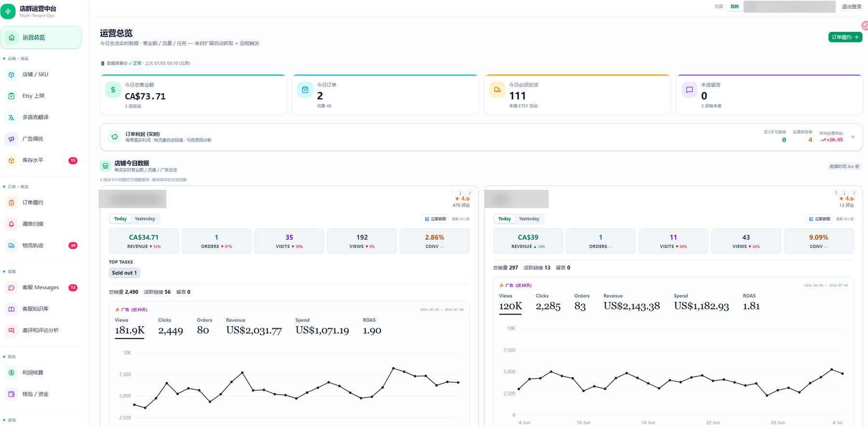Click the 数据时间 6m 前 badge

(845, 166)
